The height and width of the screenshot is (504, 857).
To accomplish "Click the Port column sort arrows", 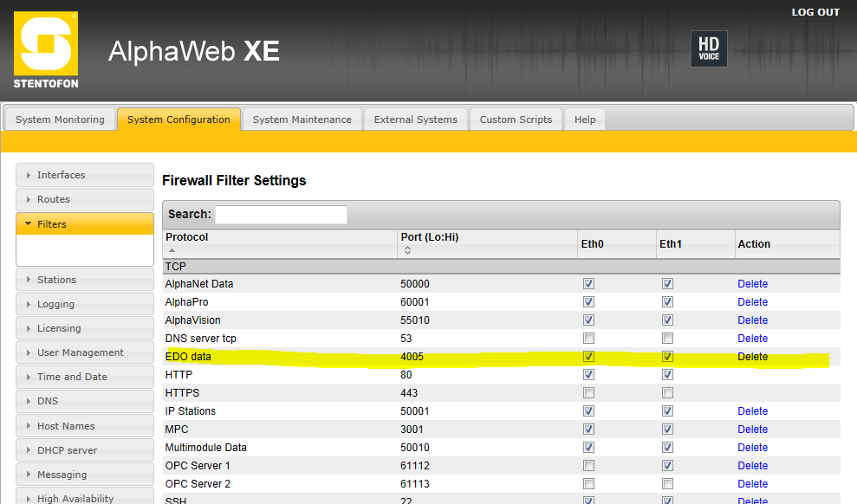I will (x=406, y=250).
